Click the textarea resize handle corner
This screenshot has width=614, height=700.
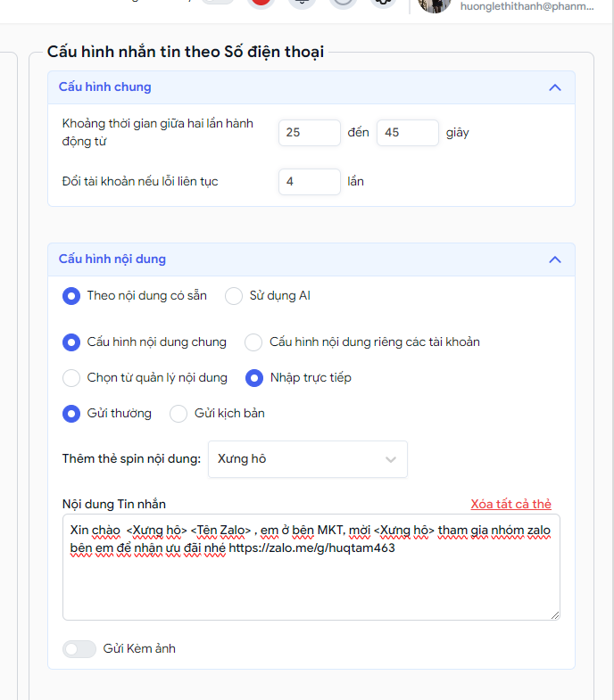555,615
